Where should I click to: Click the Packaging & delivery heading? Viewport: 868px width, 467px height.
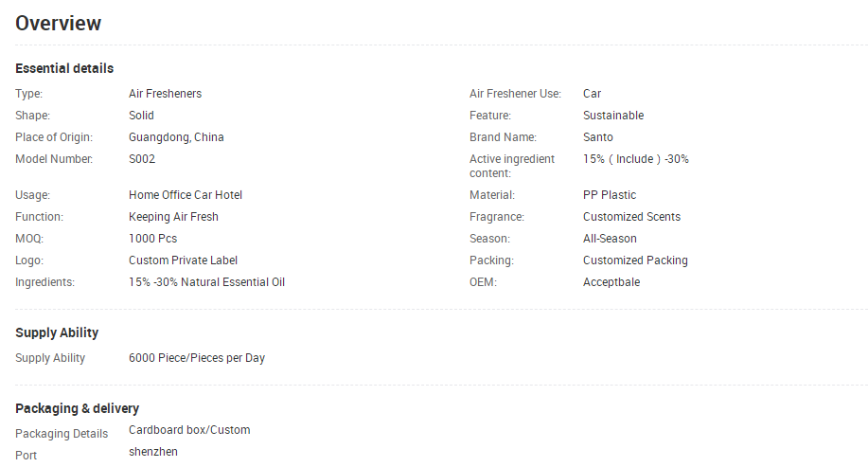(78, 408)
